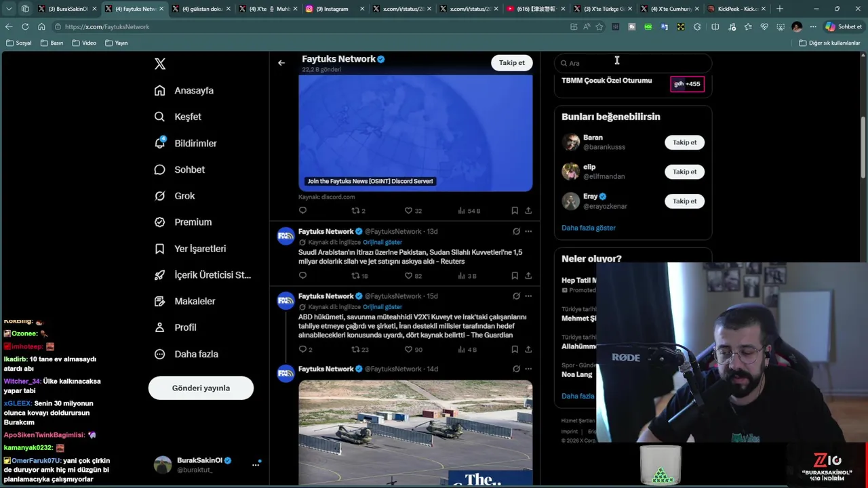
Task: Open the helicopter airfield image
Action: pos(415,433)
